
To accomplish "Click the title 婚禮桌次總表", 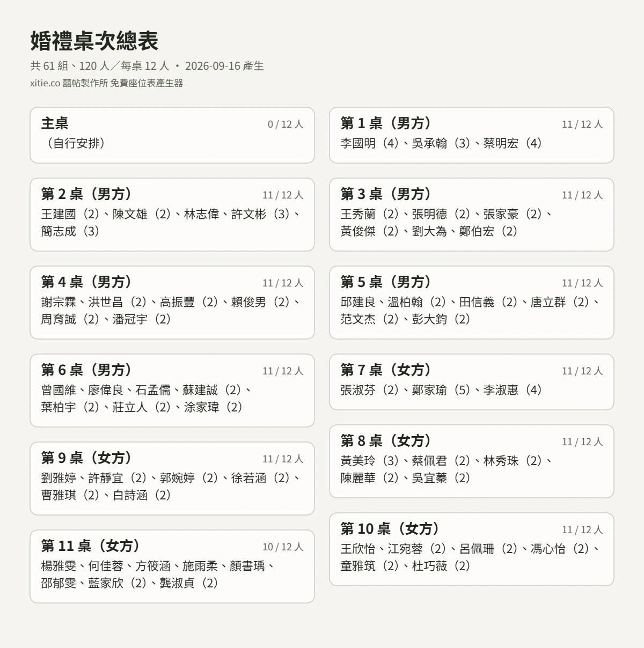I will click(x=94, y=41).
